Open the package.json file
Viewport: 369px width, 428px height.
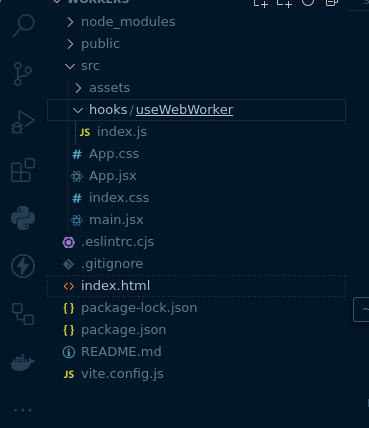click(x=196, y=330)
